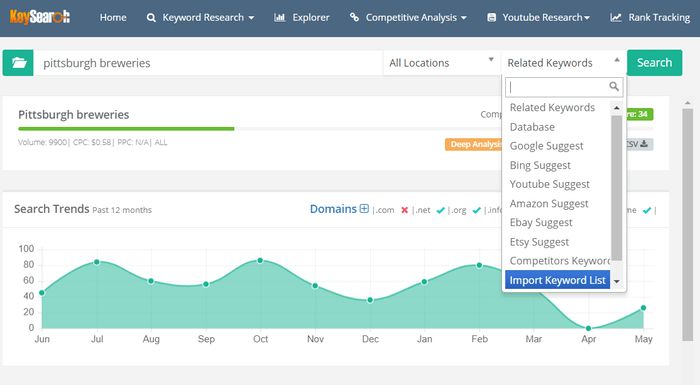Click the Youtube Research icon

(x=492, y=17)
